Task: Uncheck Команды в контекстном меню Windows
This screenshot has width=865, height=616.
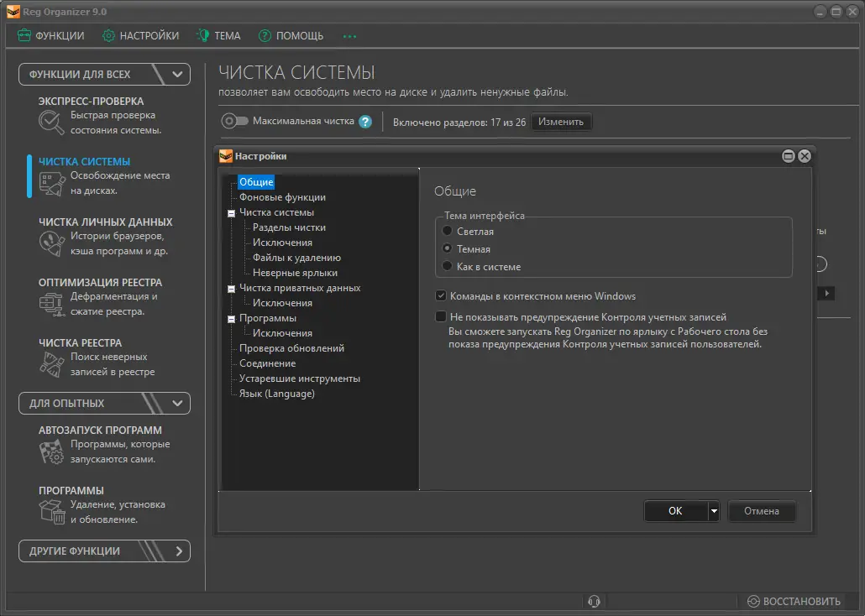Action: pos(441,296)
